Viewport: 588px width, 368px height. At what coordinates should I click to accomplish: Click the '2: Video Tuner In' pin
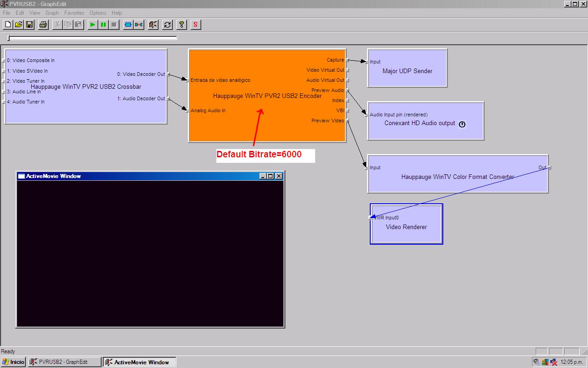(x=4, y=81)
